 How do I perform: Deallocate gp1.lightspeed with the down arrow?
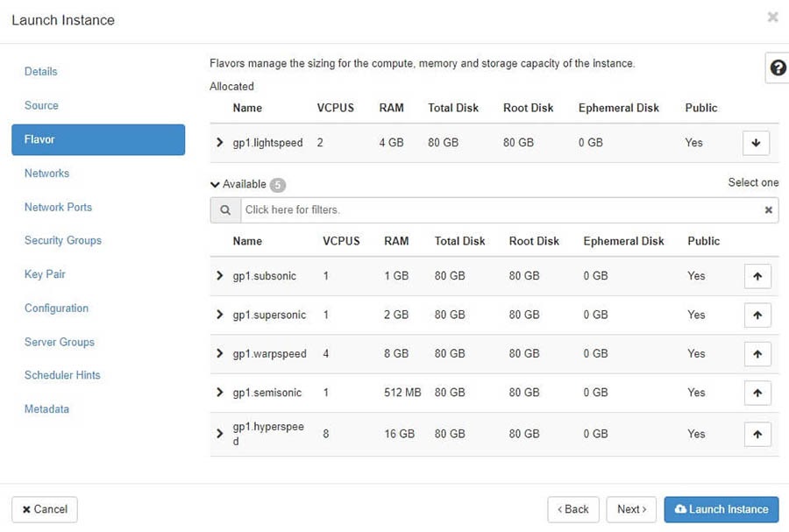tap(756, 143)
